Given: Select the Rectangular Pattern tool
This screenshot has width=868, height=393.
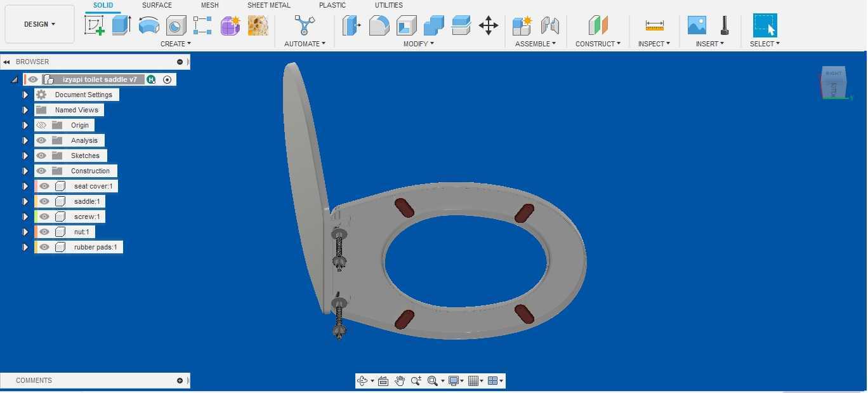Looking at the screenshot, I should coord(203,25).
